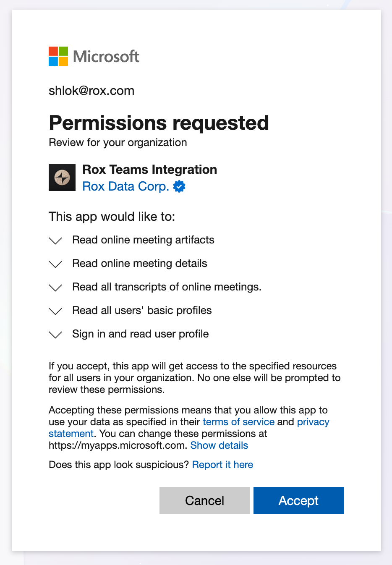Viewport: 392px width, 565px height.
Task: Click Show details link
Action: [x=219, y=445]
